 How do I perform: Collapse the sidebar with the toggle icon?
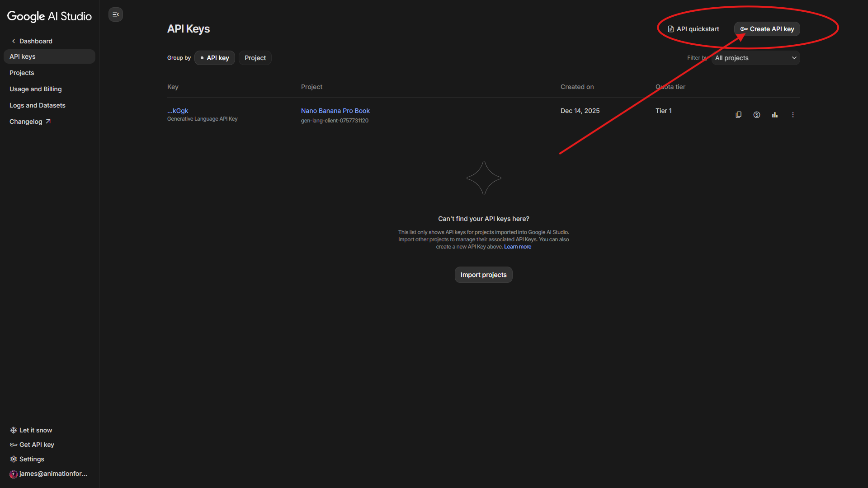pyautogui.click(x=116, y=14)
